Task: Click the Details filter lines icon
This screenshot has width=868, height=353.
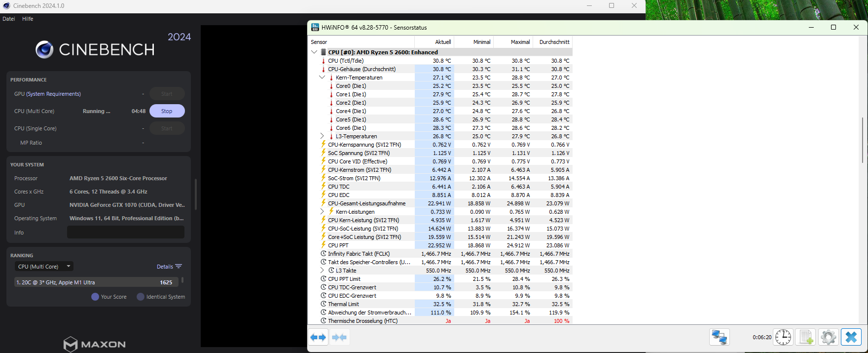Action: [x=179, y=266]
